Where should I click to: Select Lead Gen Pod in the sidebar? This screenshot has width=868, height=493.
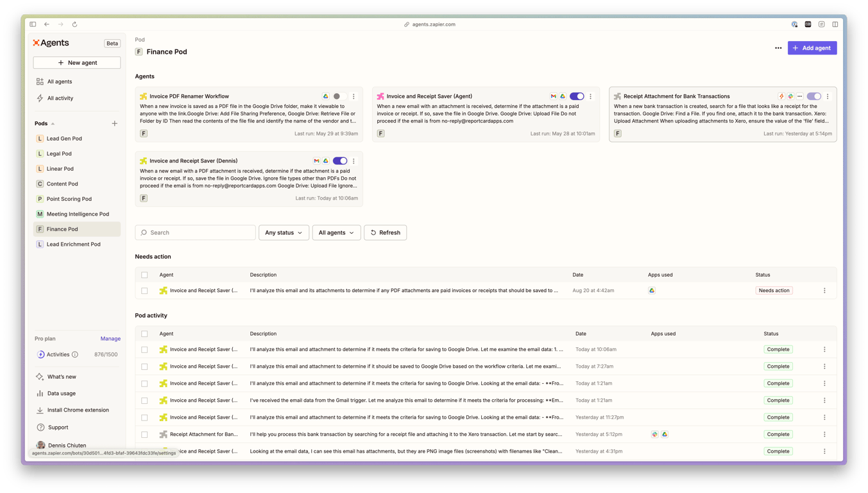(76, 139)
